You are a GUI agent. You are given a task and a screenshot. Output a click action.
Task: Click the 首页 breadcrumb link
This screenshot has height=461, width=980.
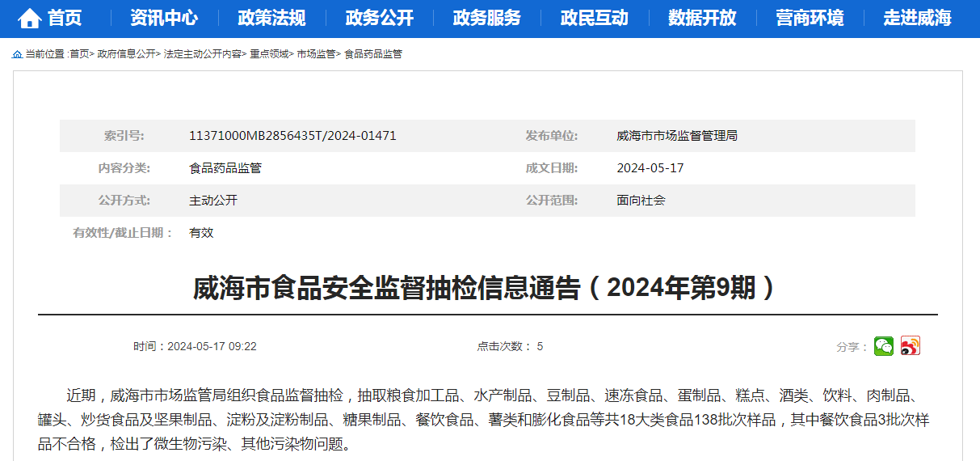coord(79,54)
